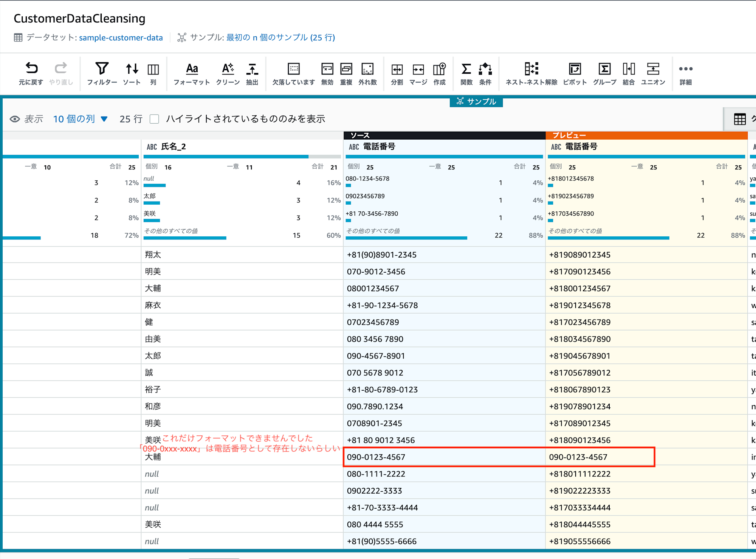Open the Join (結合) tool
Screen dimensions: 756x559
tap(629, 73)
